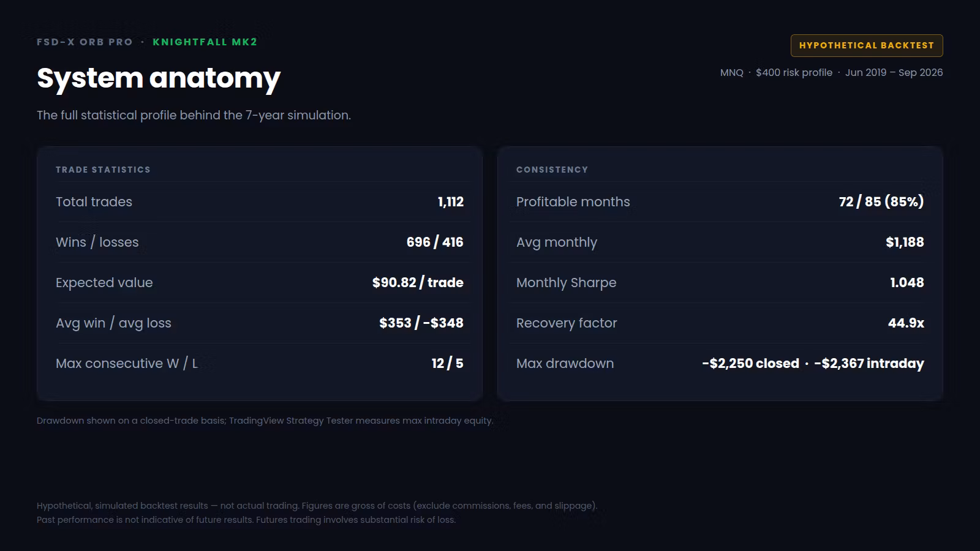Screen dimensions: 980x551
Task: Select the Profitable months label
Action: tap(573, 202)
